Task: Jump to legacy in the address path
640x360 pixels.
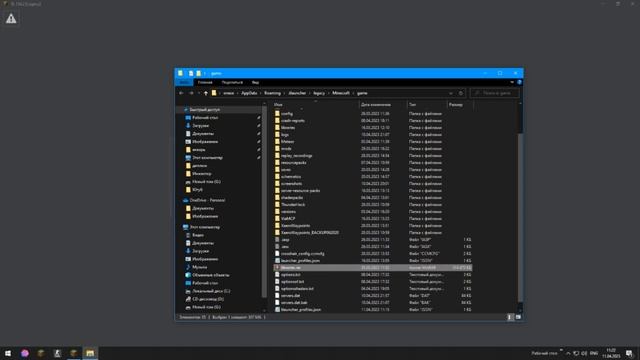Action: click(319, 93)
